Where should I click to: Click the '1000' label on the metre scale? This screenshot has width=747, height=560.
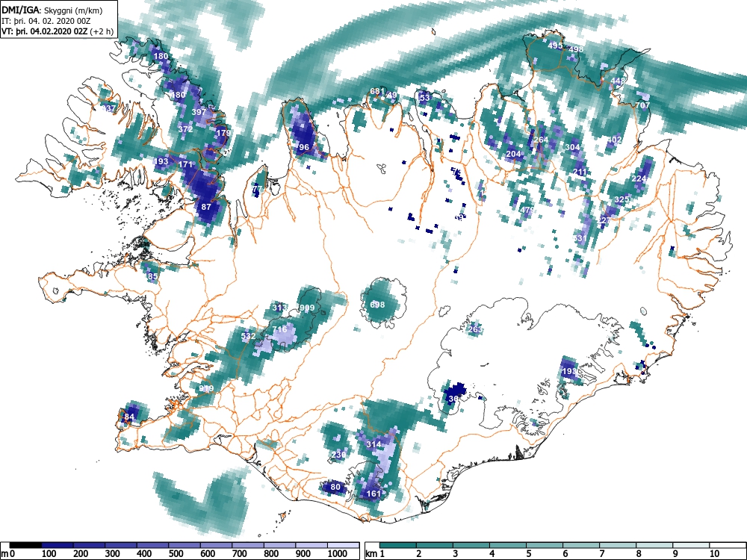click(x=338, y=554)
